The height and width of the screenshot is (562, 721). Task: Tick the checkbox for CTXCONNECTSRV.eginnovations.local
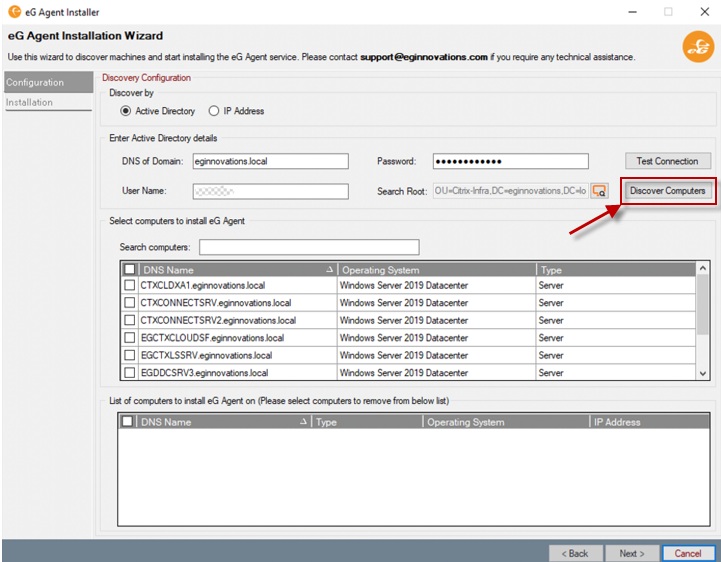(130, 303)
